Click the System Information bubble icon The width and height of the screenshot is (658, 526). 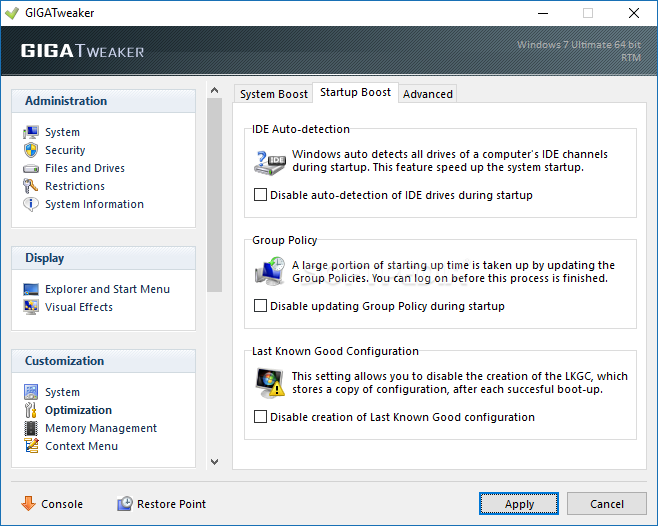31,204
